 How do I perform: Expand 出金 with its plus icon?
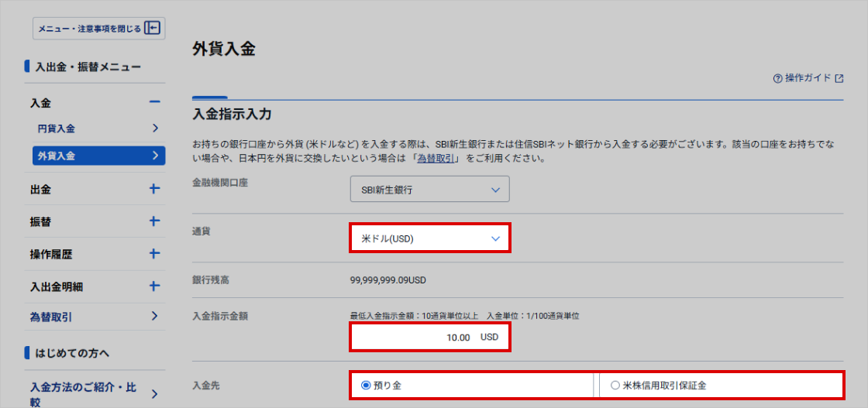pos(154,189)
